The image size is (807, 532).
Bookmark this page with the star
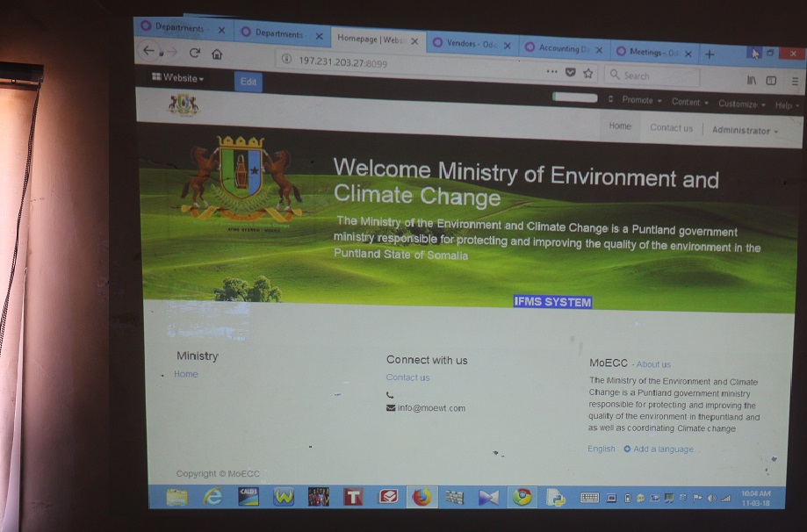click(588, 73)
